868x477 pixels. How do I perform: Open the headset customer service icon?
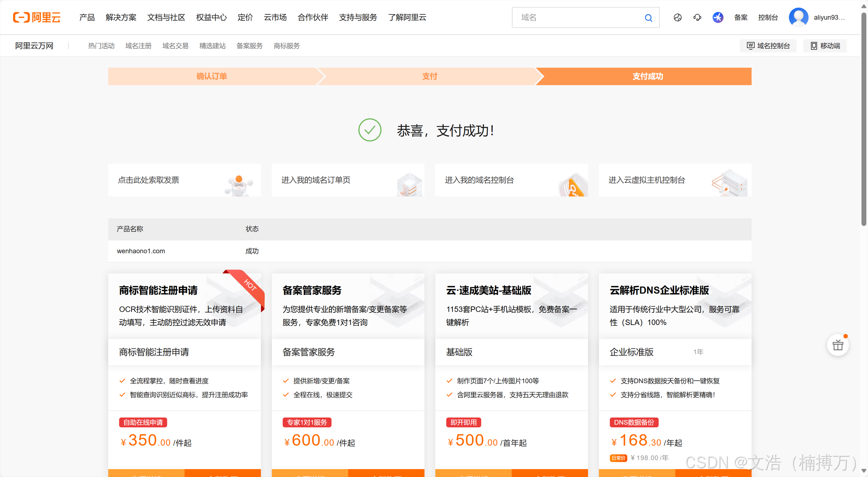[697, 17]
